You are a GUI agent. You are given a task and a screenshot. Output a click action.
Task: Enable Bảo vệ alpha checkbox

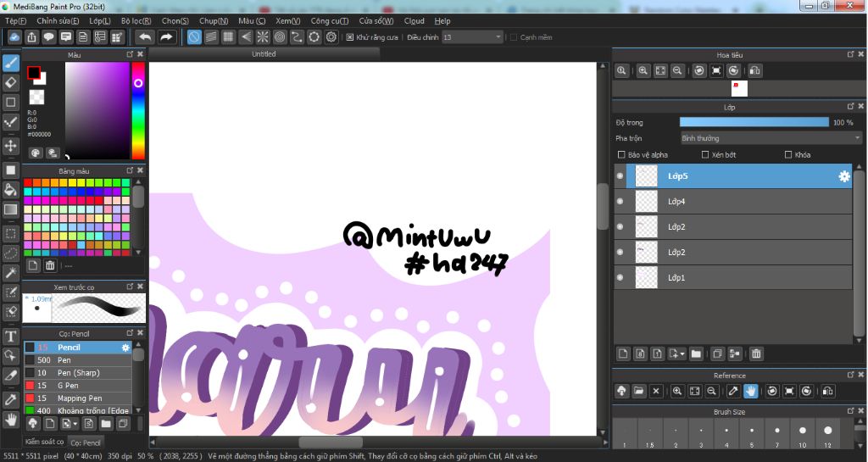pos(621,155)
